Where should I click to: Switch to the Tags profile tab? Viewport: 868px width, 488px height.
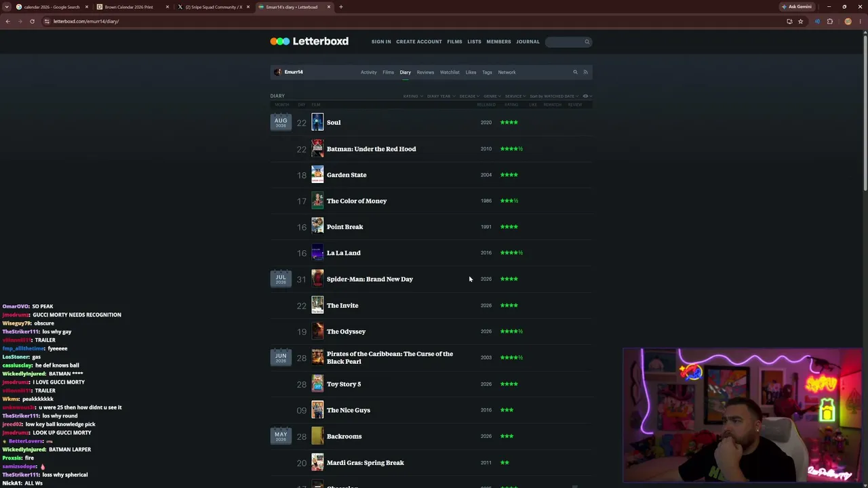(487, 72)
